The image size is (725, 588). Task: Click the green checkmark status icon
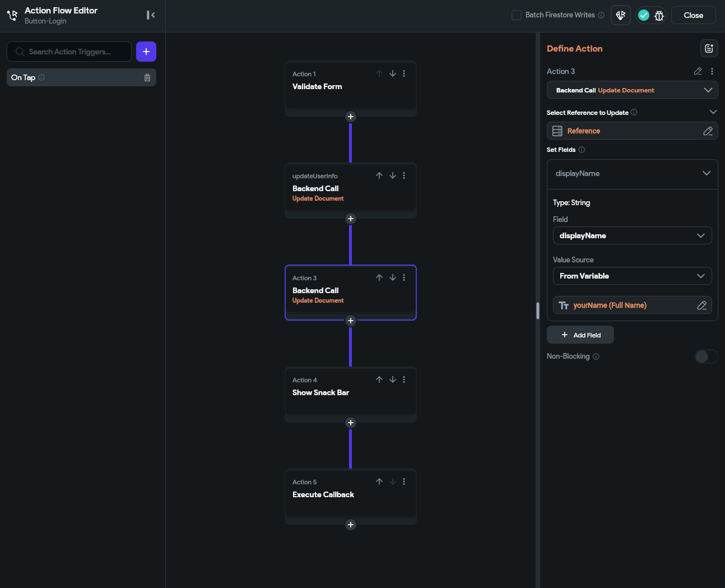pyautogui.click(x=644, y=15)
